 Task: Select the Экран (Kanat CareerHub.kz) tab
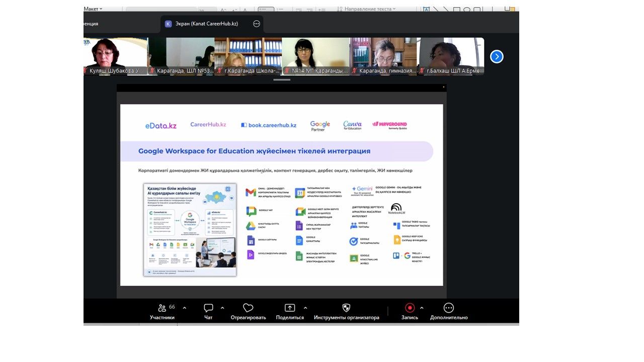pyautogui.click(x=211, y=24)
